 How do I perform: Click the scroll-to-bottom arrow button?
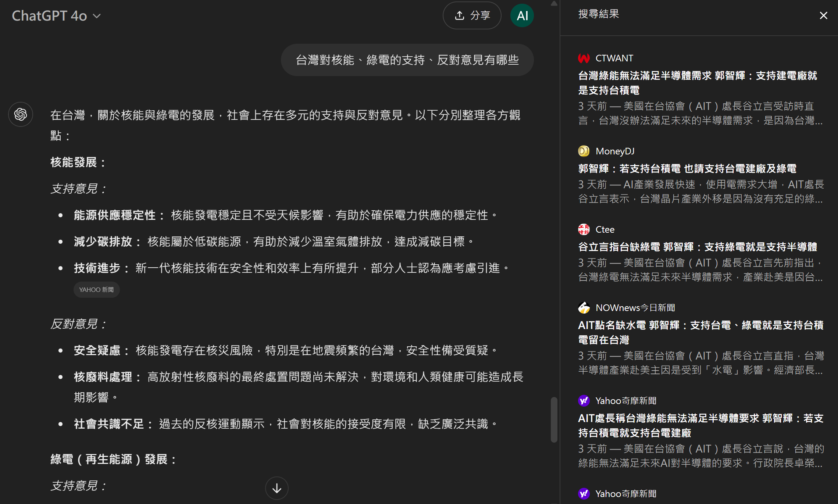pyautogui.click(x=277, y=488)
